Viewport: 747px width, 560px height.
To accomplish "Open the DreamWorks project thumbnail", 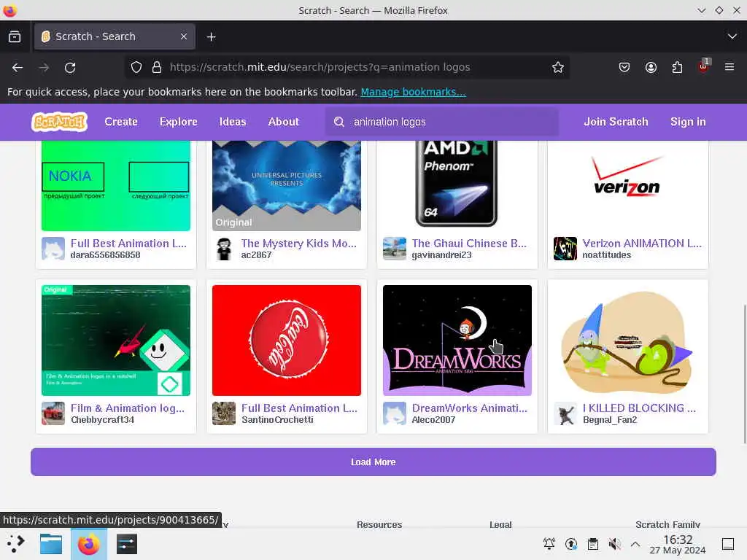I will click(x=457, y=341).
